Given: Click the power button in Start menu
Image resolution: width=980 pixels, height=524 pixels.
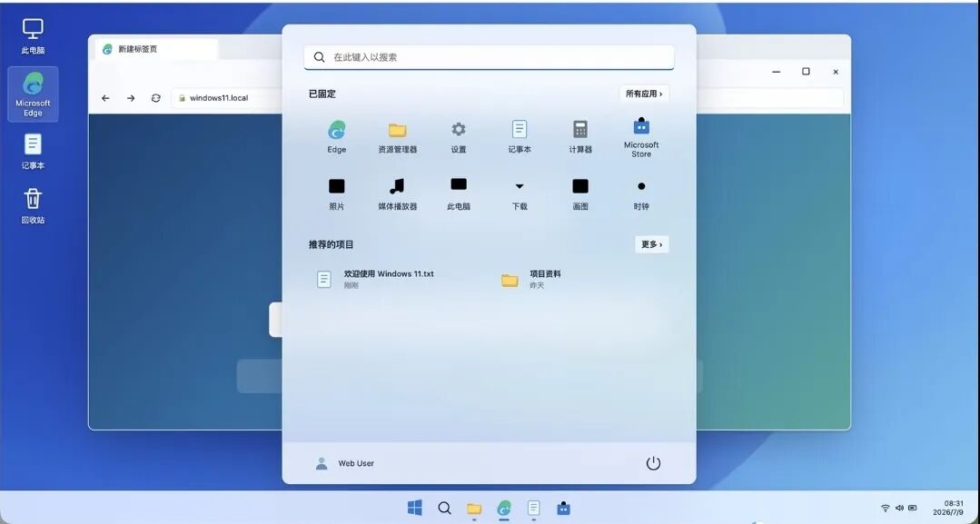Looking at the screenshot, I should pos(653,463).
